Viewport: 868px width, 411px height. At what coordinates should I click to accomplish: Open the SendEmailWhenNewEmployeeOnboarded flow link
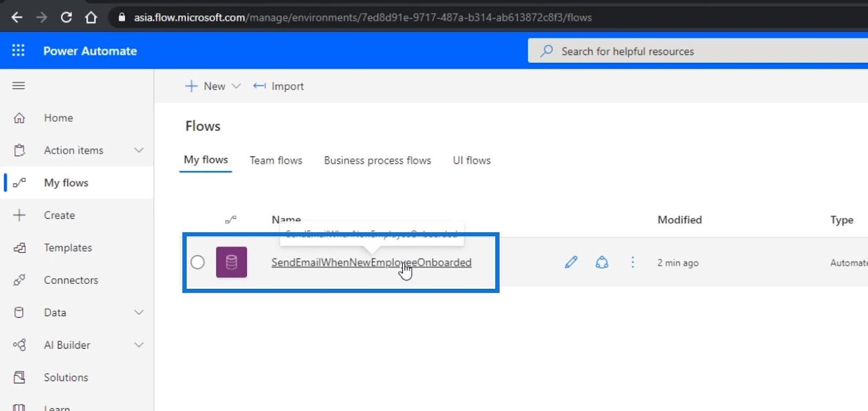coord(372,262)
